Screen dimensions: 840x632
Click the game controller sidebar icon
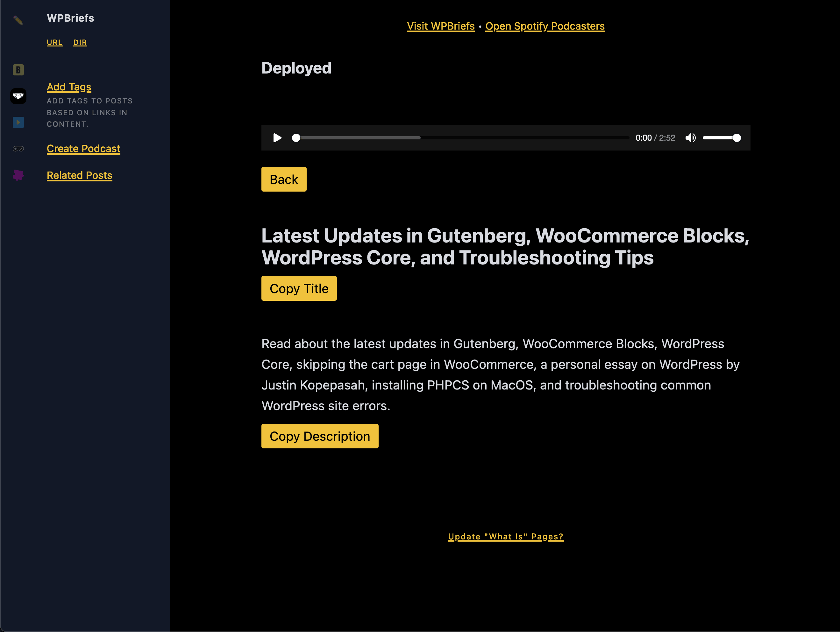click(x=18, y=149)
